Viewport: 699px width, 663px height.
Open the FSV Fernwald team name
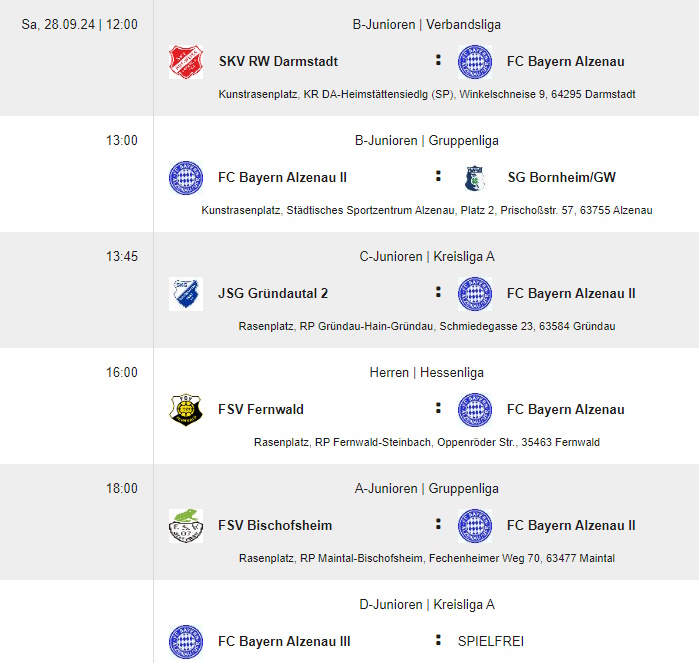[261, 409]
